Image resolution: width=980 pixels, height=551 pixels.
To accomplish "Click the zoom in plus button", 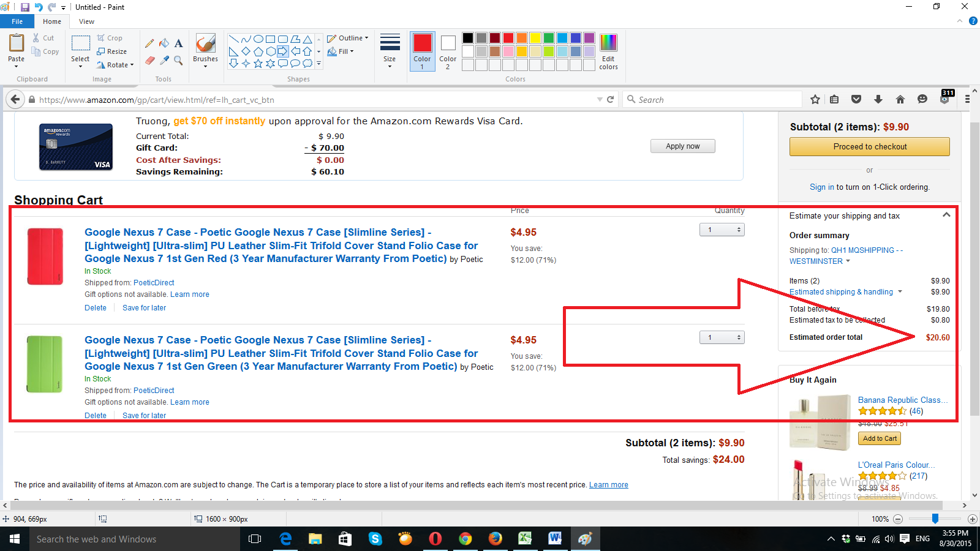I will (x=972, y=519).
